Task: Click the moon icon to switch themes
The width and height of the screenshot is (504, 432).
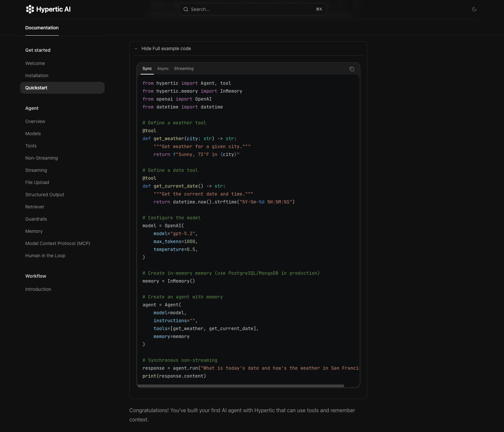Action: coord(474,9)
